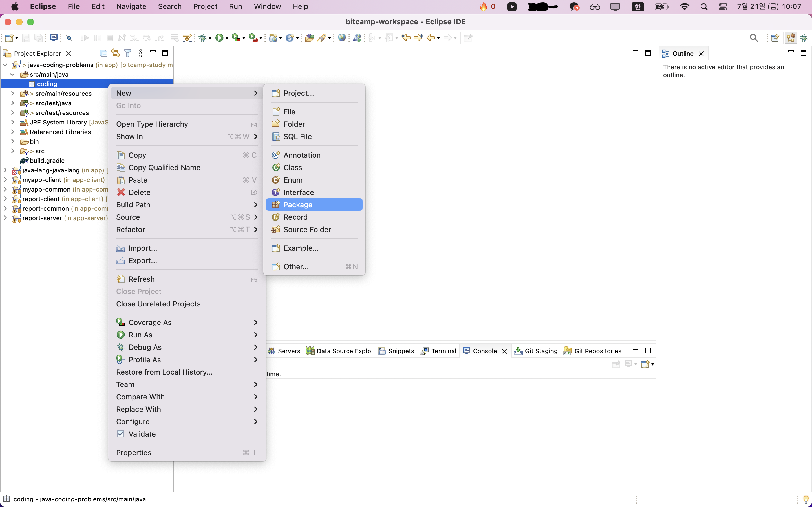Select build.gradle in Project Explorer
812x507 pixels.
click(47, 161)
